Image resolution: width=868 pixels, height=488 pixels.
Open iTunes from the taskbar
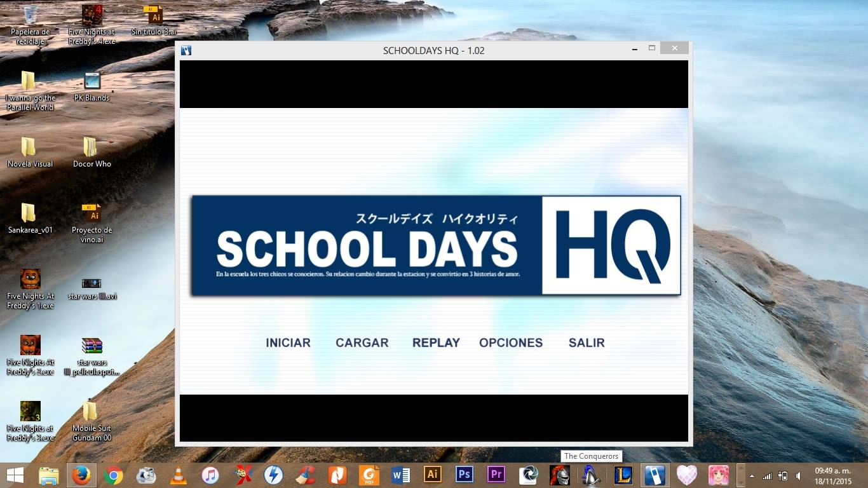tap(210, 475)
